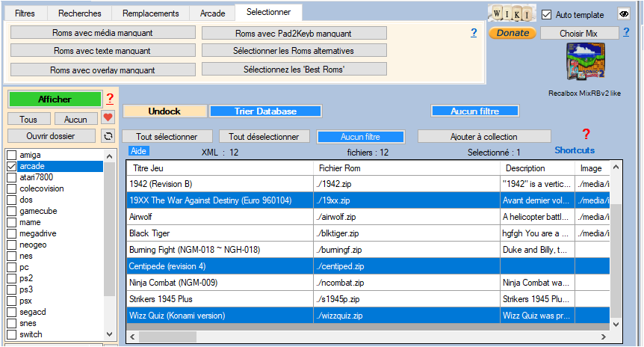Toggle the Auto template checkbox
Image resolution: width=644 pixels, height=347 pixels.
(x=547, y=14)
